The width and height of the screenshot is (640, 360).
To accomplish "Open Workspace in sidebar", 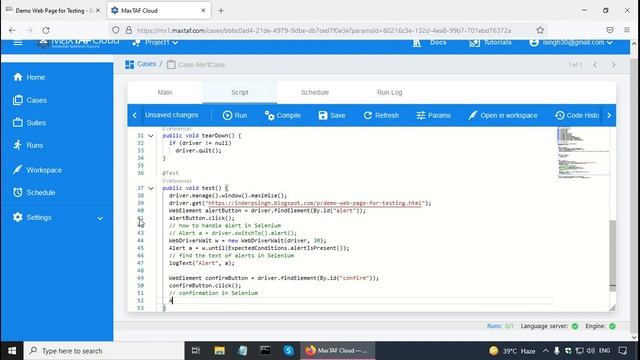I will pos(37,170).
